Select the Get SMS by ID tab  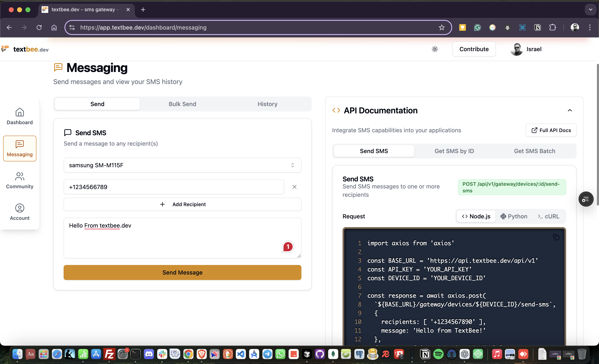pos(454,151)
